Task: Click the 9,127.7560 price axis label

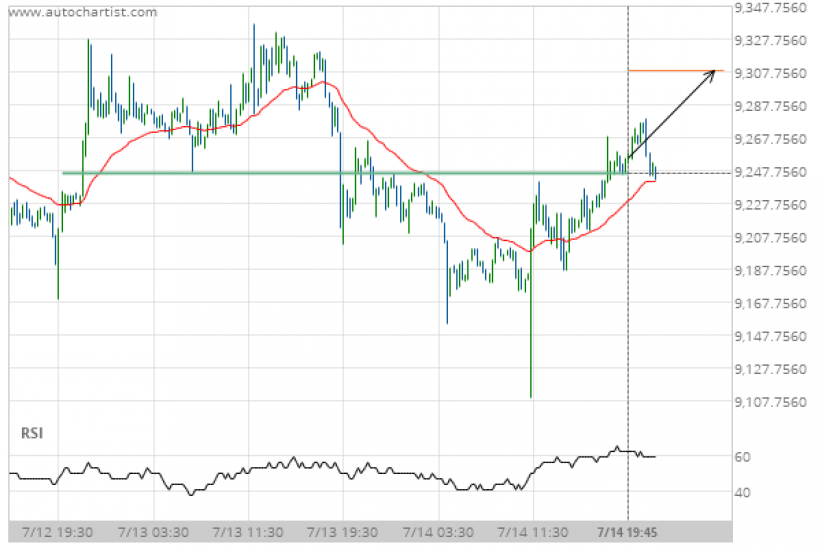Action: pos(770,369)
